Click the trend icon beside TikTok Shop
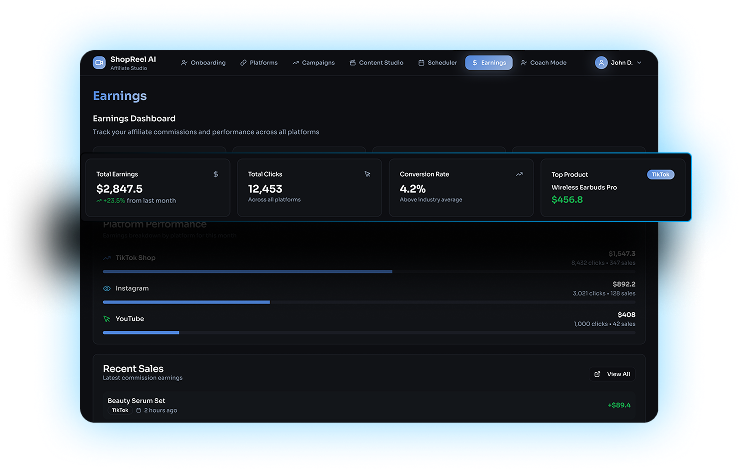This screenshot has height=473, width=742. click(107, 258)
